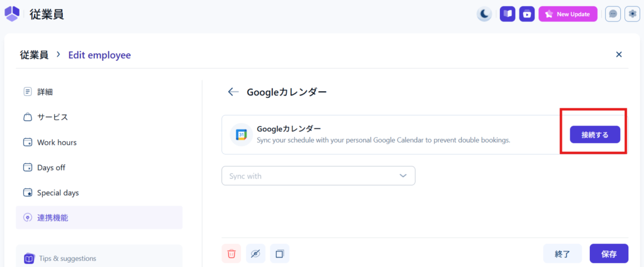The width and height of the screenshot is (644, 267).
Task: Close the Edit employee panel
Action: pos(619,55)
